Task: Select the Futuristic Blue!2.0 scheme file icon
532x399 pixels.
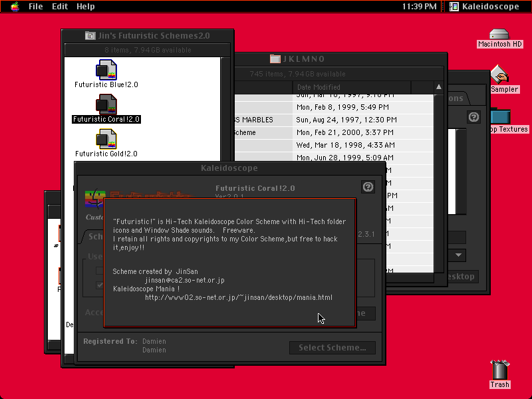Action: (x=106, y=70)
